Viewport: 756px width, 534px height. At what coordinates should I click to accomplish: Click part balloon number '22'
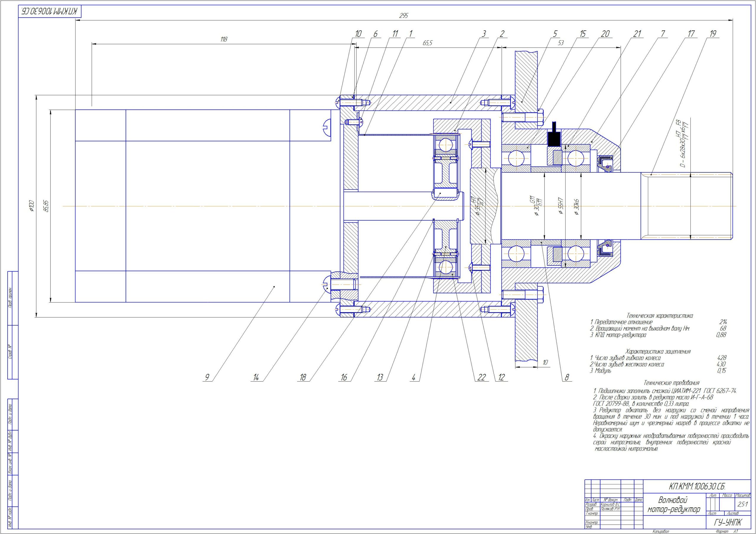click(x=481, y=378)
